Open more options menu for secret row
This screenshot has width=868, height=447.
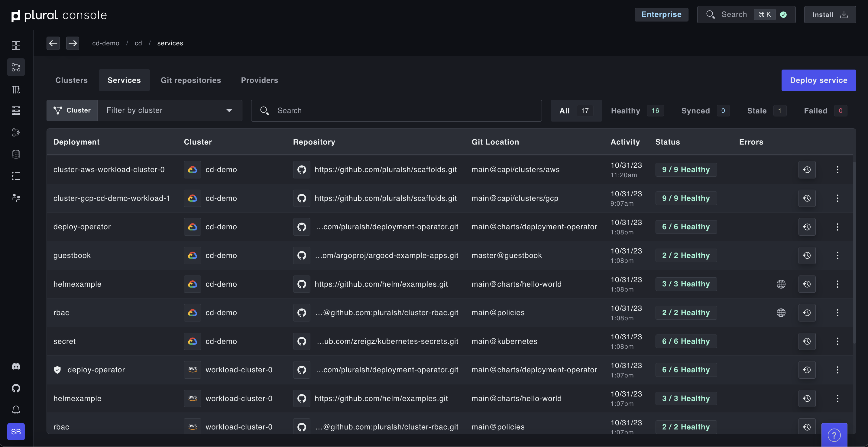tap(837, 341)
